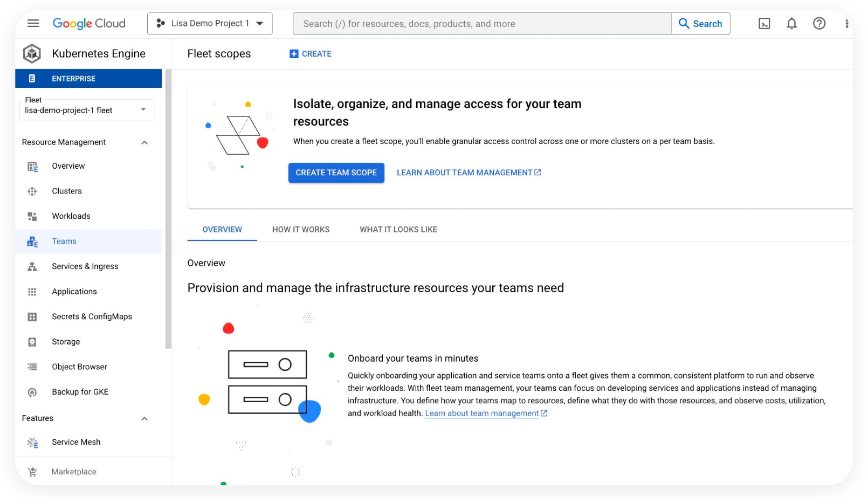Open the three-dot more options menu
This screenshot has width=868, height=497.
846,24
